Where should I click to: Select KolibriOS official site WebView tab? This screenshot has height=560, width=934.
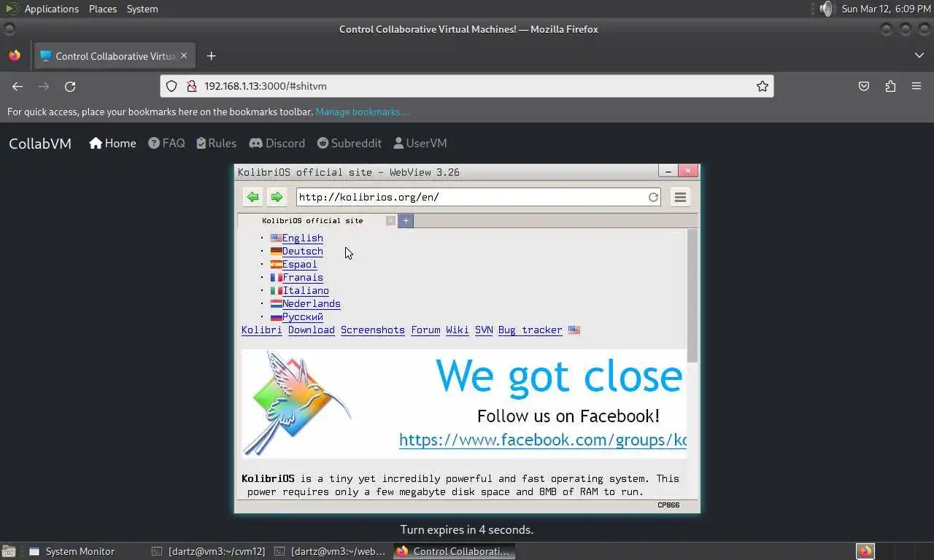tap(318, 220)
